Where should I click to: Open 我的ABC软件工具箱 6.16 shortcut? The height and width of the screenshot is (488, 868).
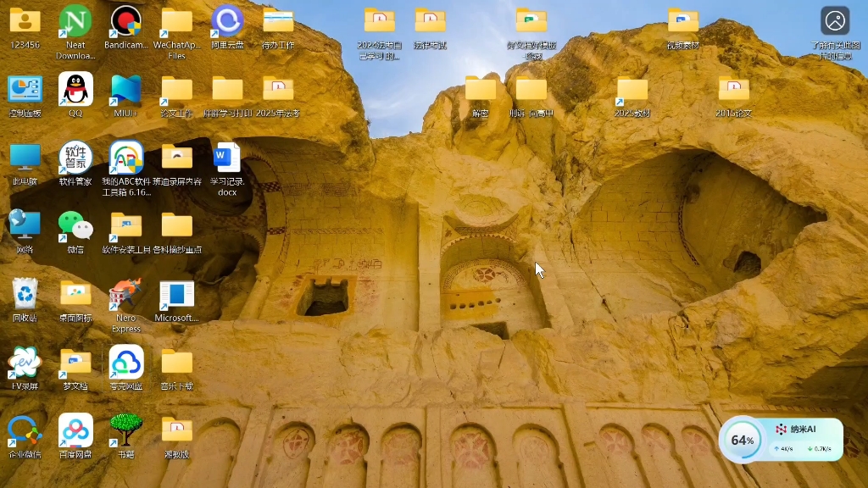(126, 158)
